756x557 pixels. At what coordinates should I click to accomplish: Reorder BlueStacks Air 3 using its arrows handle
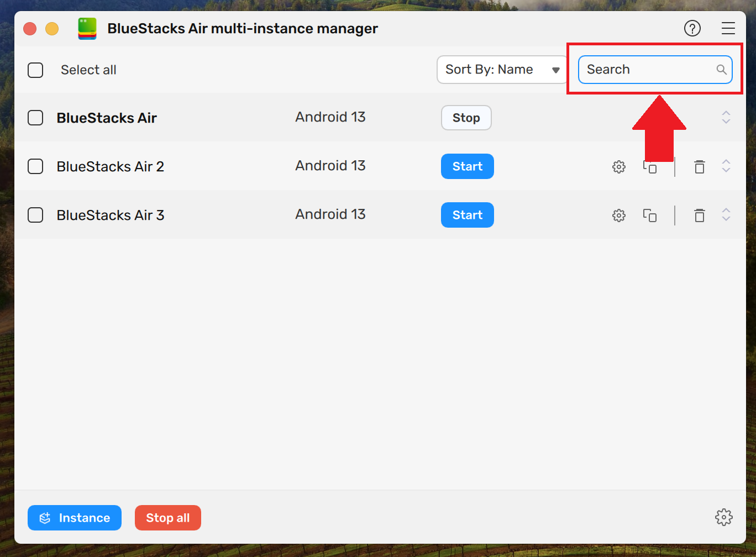pyautogui.click(x=726, y=214)
